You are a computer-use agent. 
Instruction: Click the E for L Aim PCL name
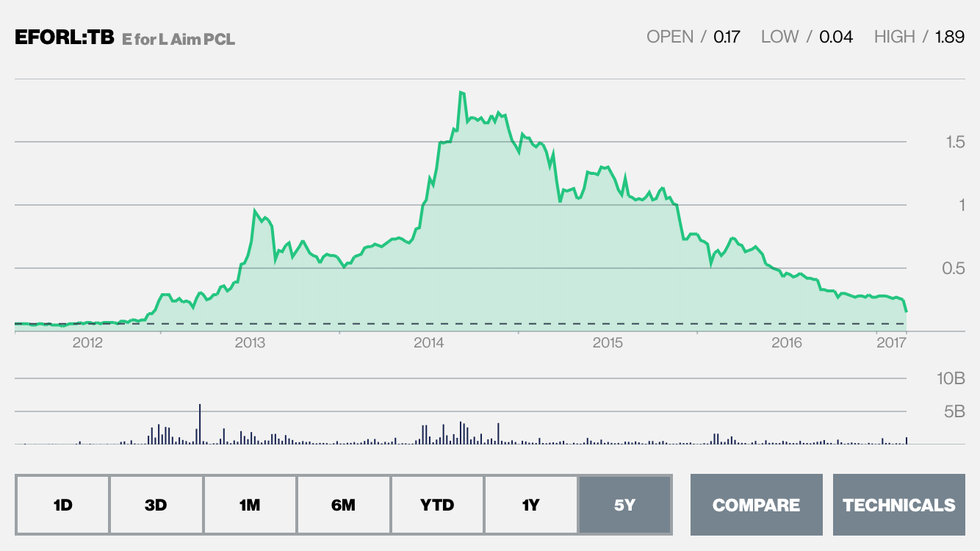pyautogui.click(x=179, y=39)
